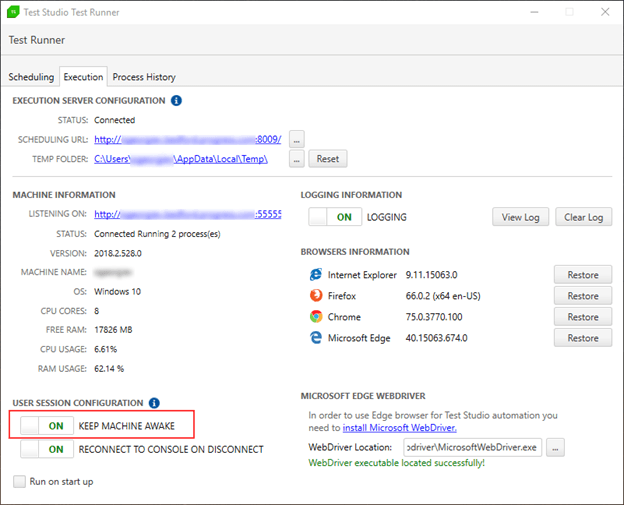Click the Test Studio logo in title bar

pyautogui.click(x=13, y=12)
